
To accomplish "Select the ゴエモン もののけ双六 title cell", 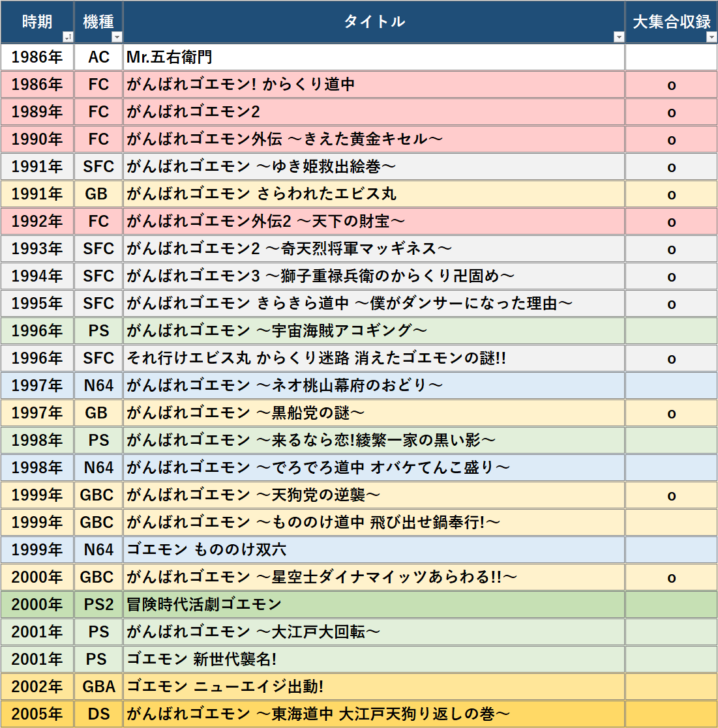I will (374, 550).
